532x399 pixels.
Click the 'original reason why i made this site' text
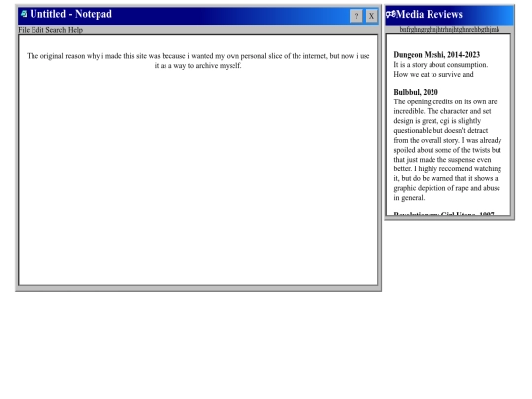click(198, 61)
